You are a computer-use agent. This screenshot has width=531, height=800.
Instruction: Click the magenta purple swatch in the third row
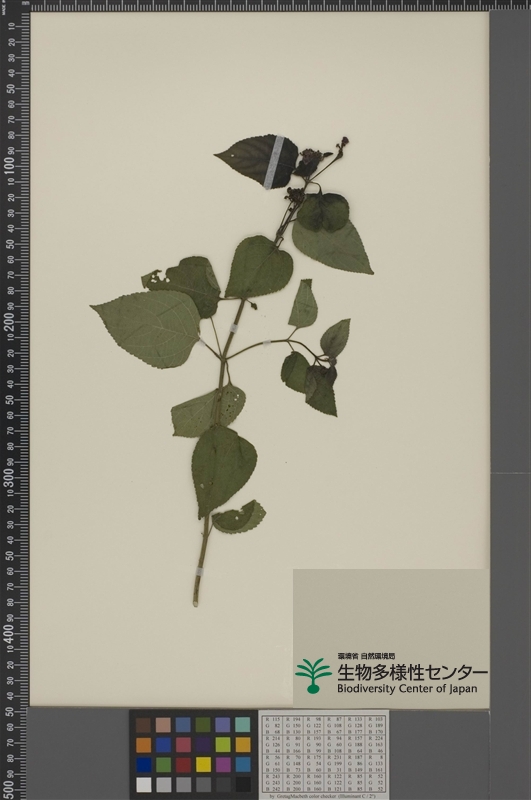click(x=223, y=764)
